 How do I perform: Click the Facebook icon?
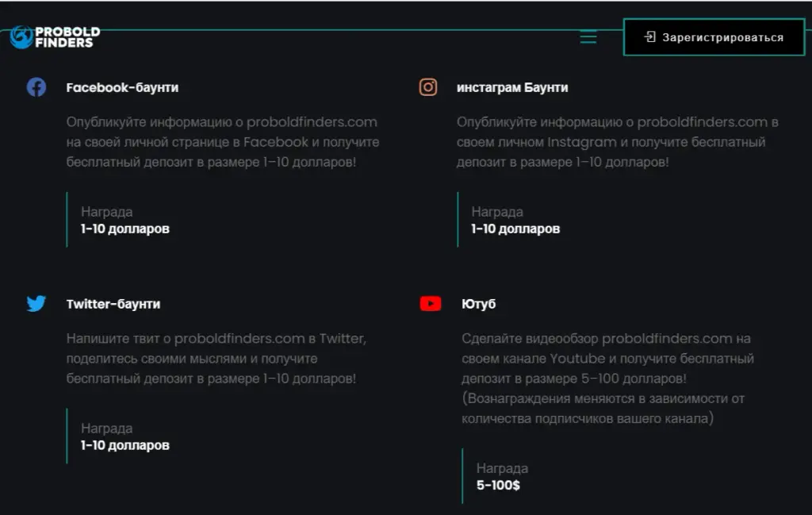click(x=36, y=87)
